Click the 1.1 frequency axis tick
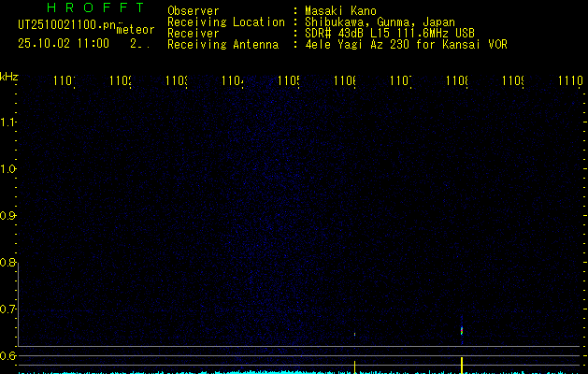Image resolution: width=588 pixels, height=374 pixels. [x=8, y=122]
